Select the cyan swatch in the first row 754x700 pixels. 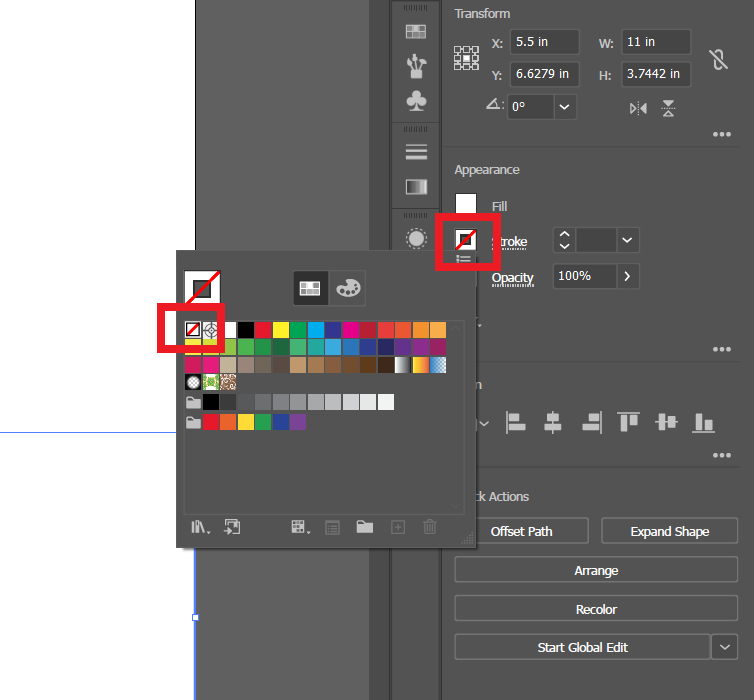(315, 330)
